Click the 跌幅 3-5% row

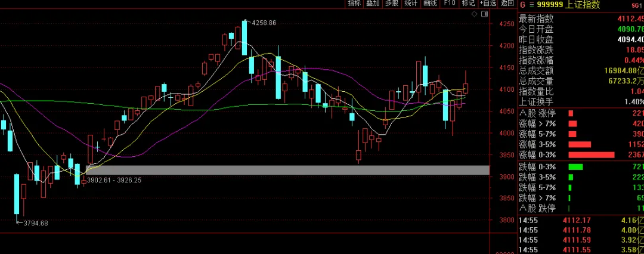(581, 177)
